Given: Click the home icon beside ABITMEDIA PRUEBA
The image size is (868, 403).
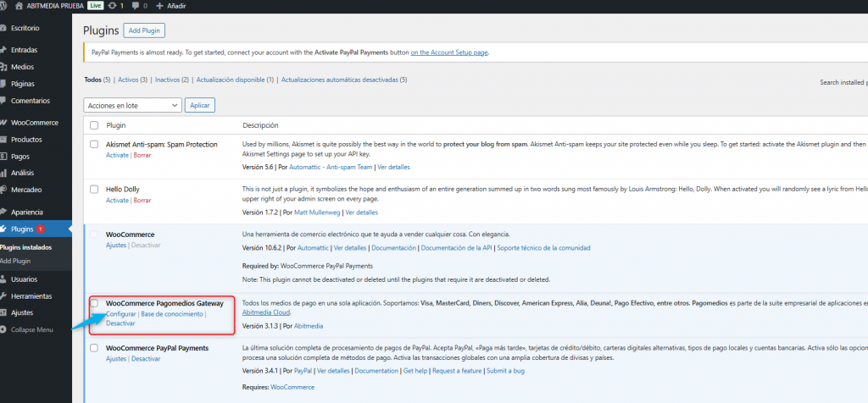Looking at the screenshot, I should [x=19, y=5].
